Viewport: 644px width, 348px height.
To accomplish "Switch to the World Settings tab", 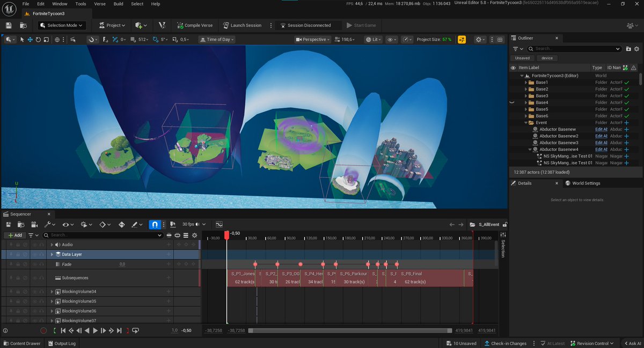I will (583, 183).
